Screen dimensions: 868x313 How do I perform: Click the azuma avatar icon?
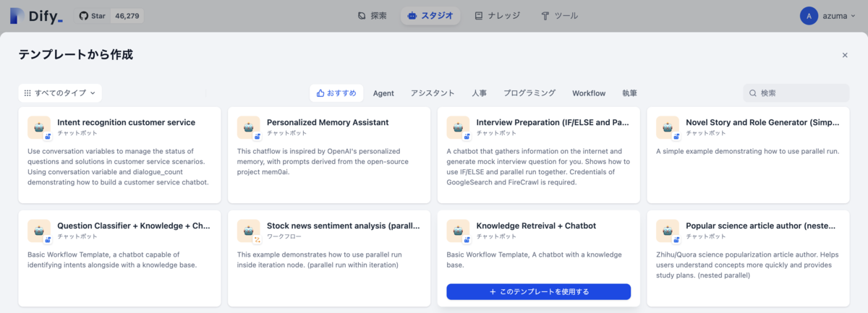pyautogui.click(x=809, y=15)
